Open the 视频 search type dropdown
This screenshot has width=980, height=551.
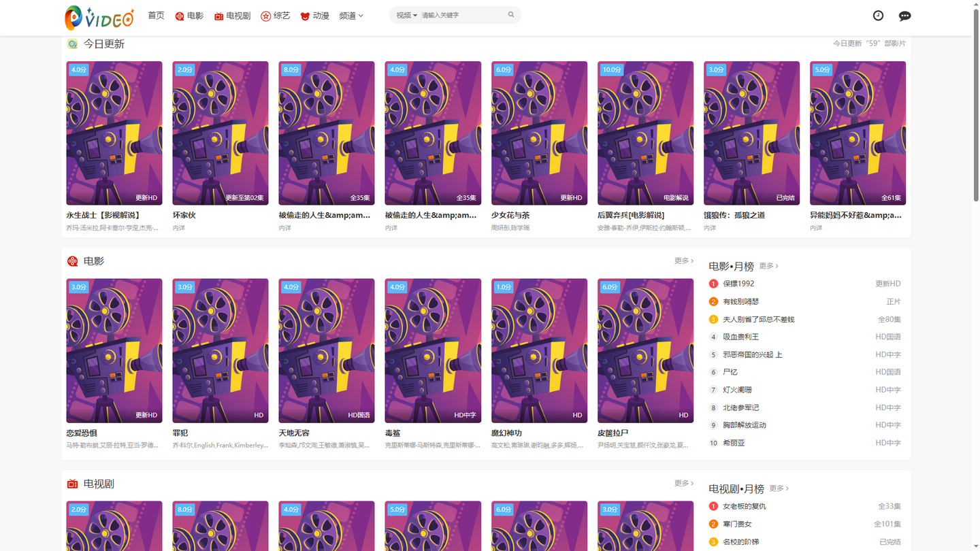click(x=406, y=15)
